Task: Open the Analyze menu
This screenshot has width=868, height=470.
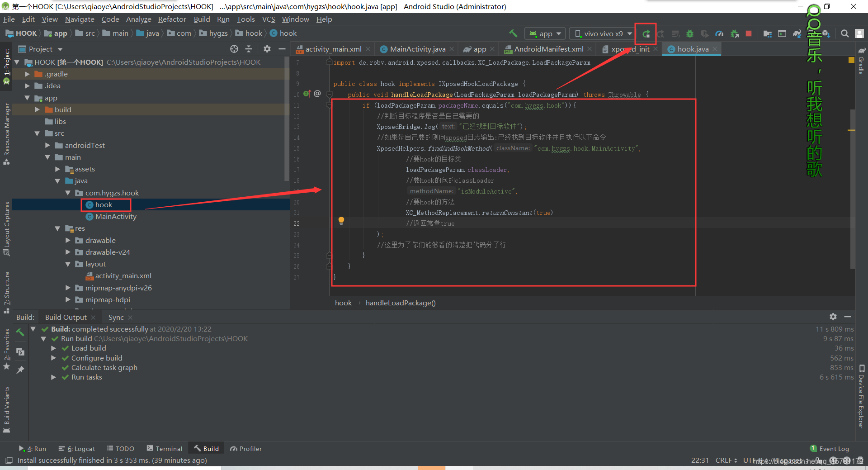Action: tap(138, 19)
